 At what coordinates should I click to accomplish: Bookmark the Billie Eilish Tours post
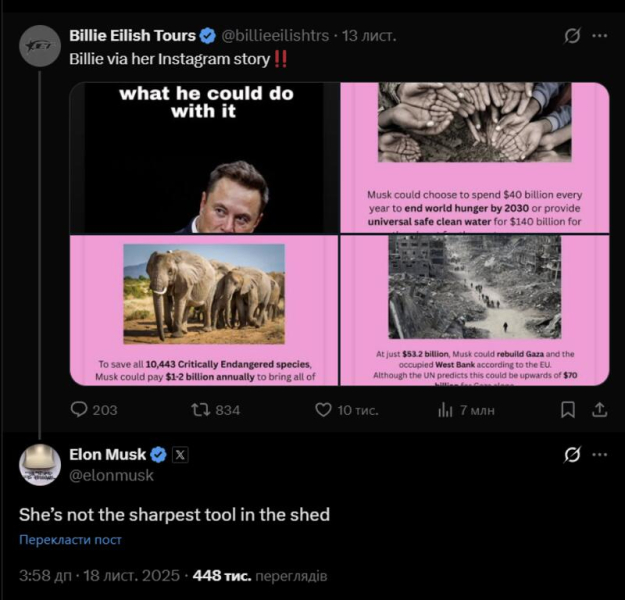[x=567, y=409]
